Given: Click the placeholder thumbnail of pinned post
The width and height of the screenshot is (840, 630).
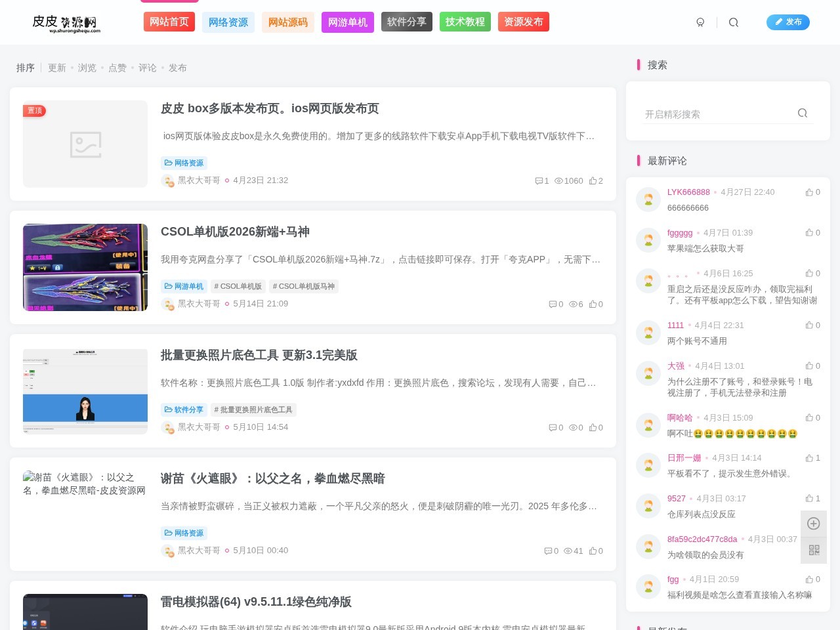Looking at the screenshot, I should [85, 144].
